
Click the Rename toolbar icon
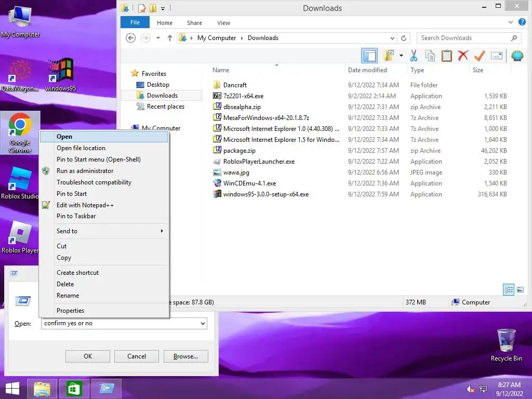[x=496, y=56]
